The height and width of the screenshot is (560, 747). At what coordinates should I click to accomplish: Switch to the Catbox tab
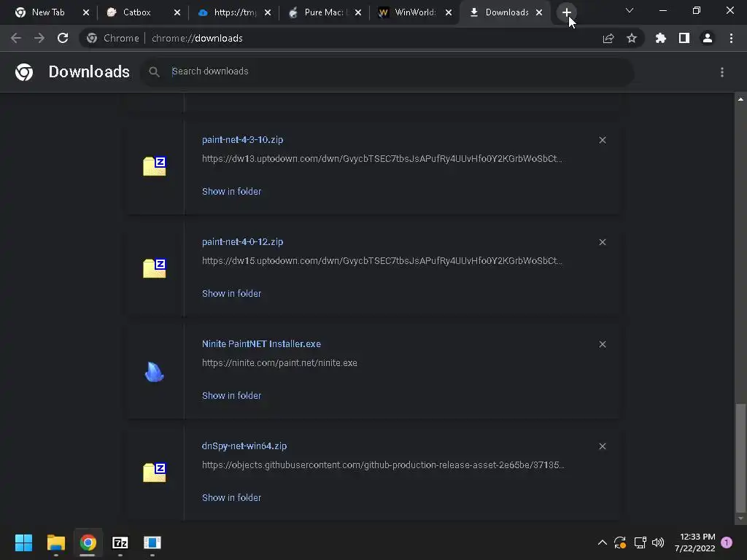[x=136, y=12]
